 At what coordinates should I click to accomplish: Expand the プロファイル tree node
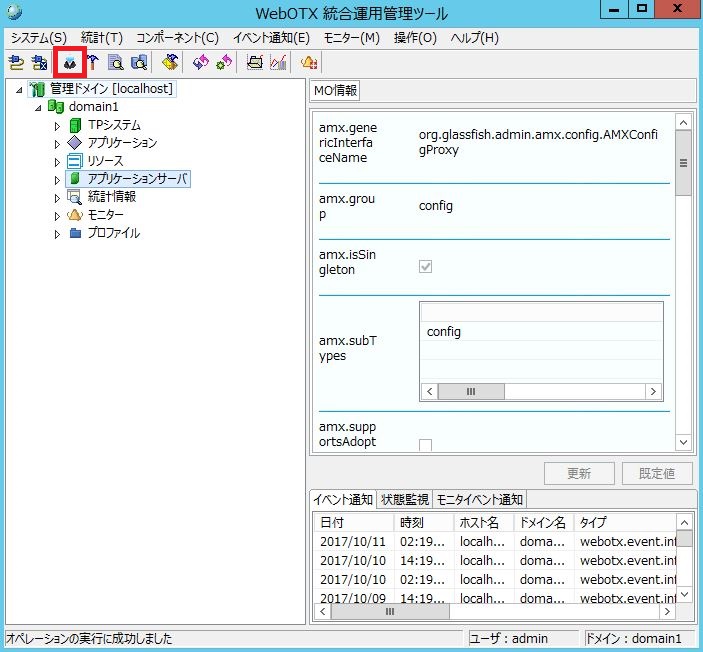click(x=57, y=234)
